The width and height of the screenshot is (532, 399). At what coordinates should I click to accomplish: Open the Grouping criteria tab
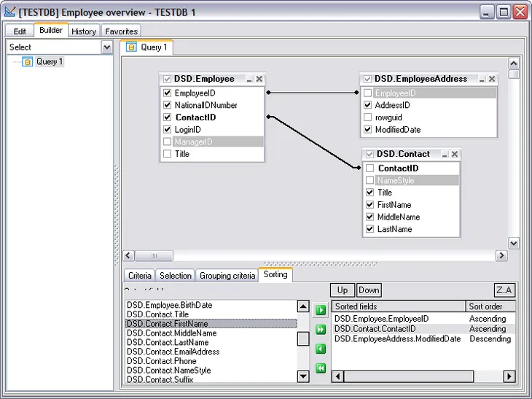227,276
